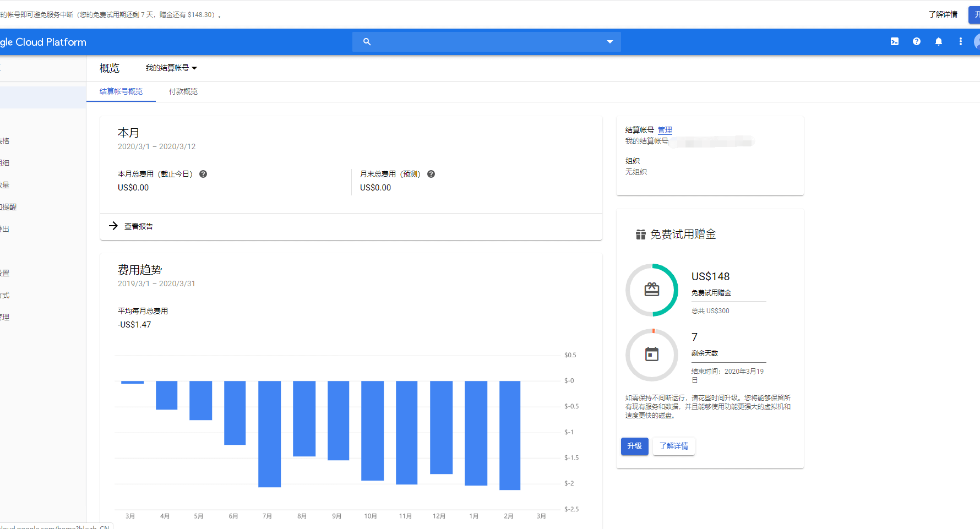Open the notifications bell
Viewport: 980px width, 529px height.
tap(939, 41)
